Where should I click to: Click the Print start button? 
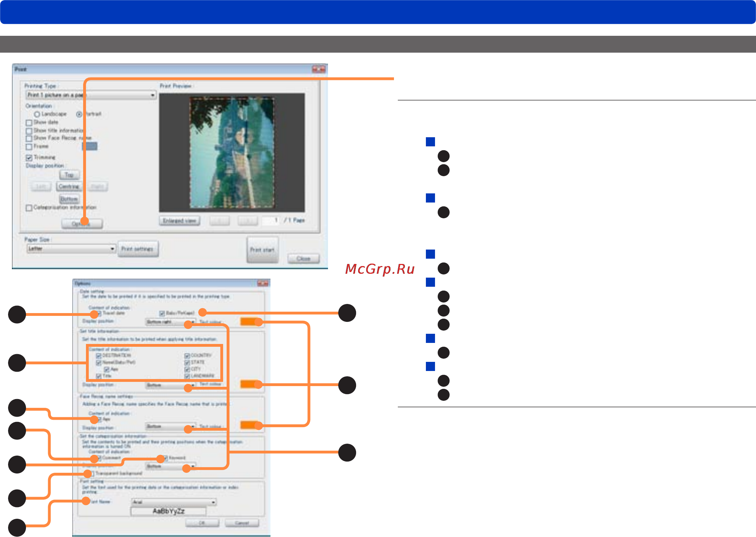pos(262,250)
